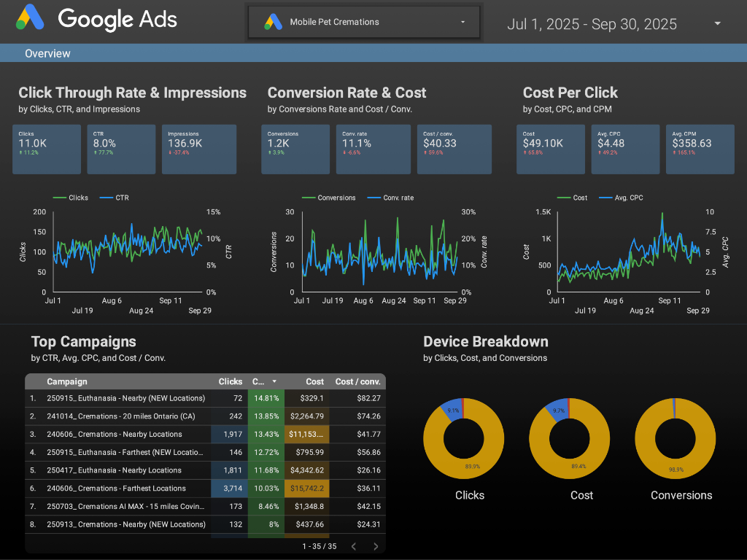
Task: Click the Clicks 11.0K scorecard
Action: [x=47, y=149]
